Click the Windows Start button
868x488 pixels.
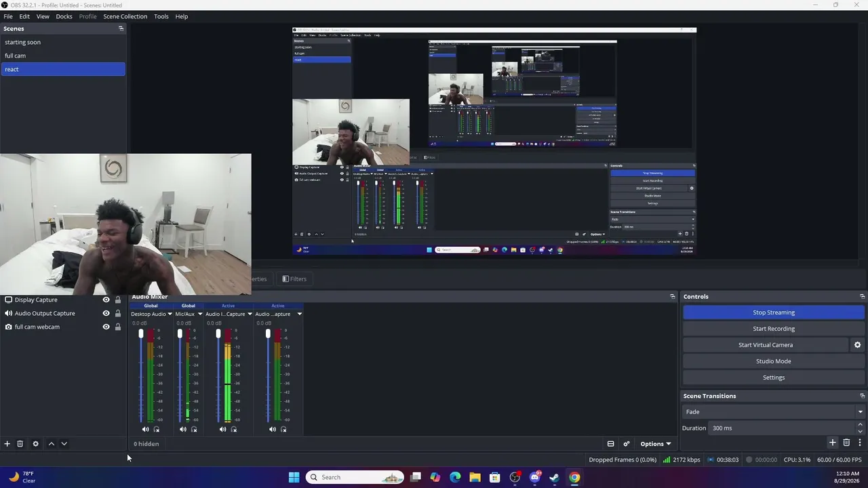coord(294,477)
